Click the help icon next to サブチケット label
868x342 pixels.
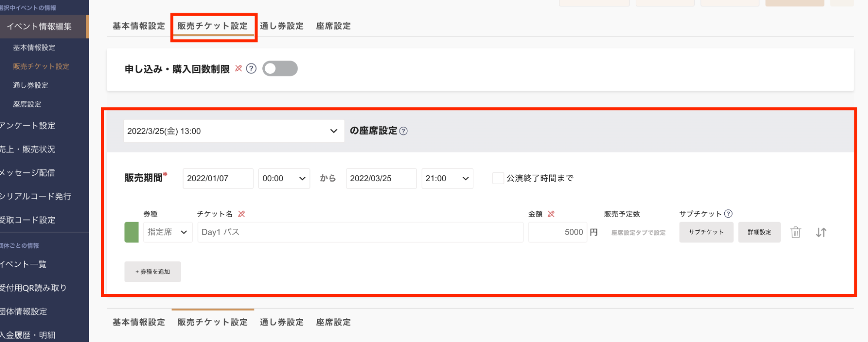728,213
